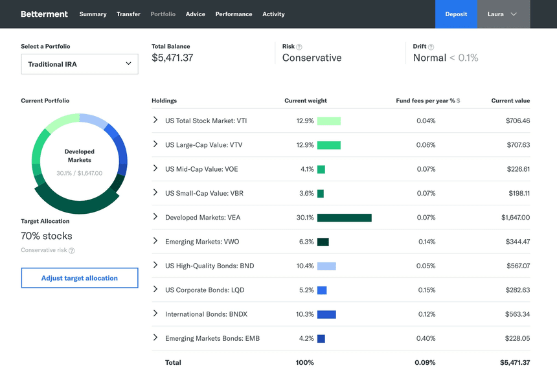Click the $228.05 current value cell
The width and height of the screenshot is (557, 392).
(517, 338)
